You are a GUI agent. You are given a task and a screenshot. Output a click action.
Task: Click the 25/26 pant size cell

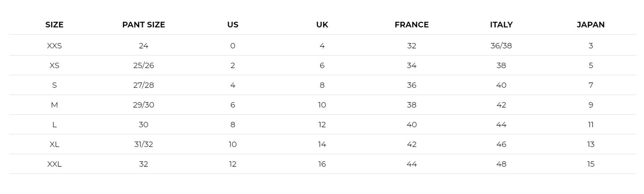[x=144, y=65]
